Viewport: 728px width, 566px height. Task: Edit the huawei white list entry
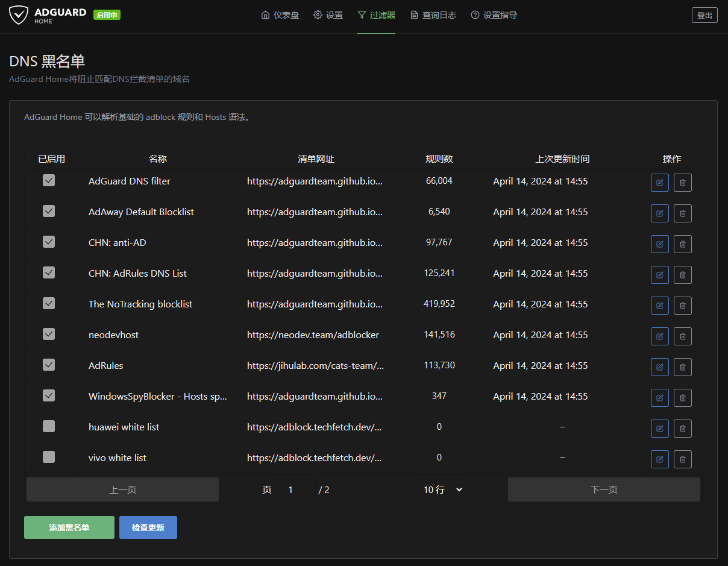[x=659, y=429]
